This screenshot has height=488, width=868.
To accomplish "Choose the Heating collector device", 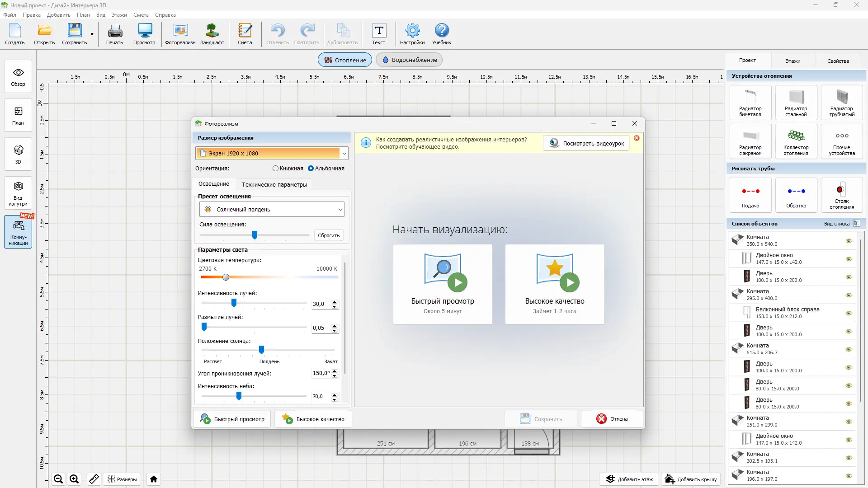I will click(x=796, y=141).
